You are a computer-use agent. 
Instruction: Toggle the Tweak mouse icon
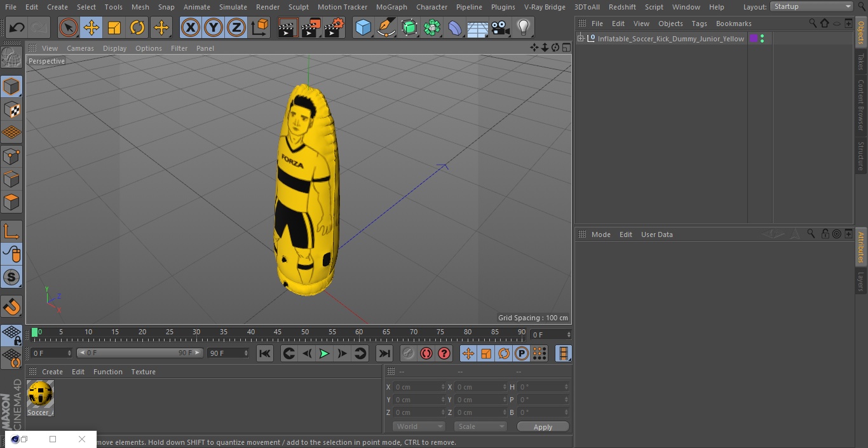(11, 254)
